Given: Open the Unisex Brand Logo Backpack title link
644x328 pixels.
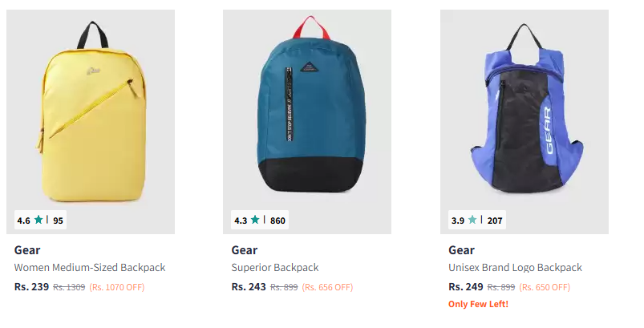Looking at the screenshot, I should (516, 268).
